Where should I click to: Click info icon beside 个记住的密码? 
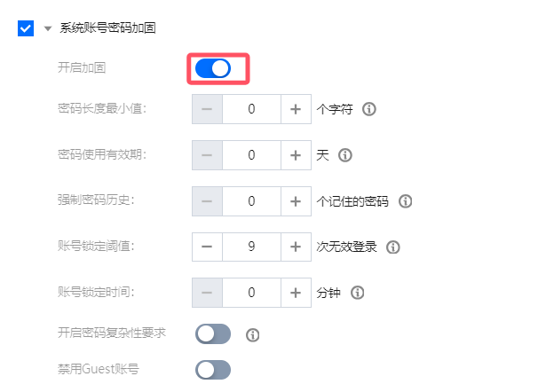pyautogui.click(x=406, y=201)
